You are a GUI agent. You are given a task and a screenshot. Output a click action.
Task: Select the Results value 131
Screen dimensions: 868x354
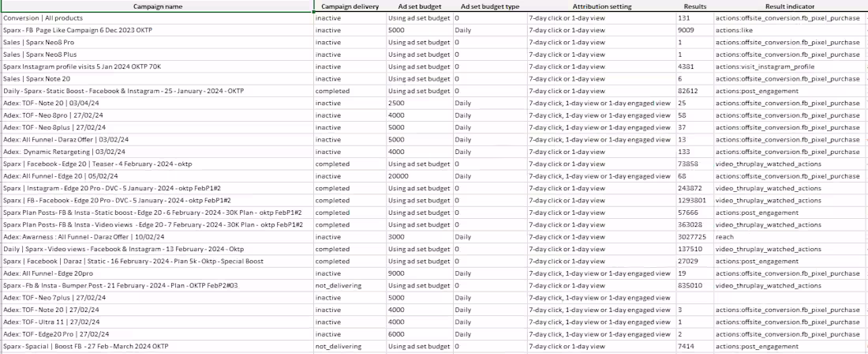(x=694, y=18)
